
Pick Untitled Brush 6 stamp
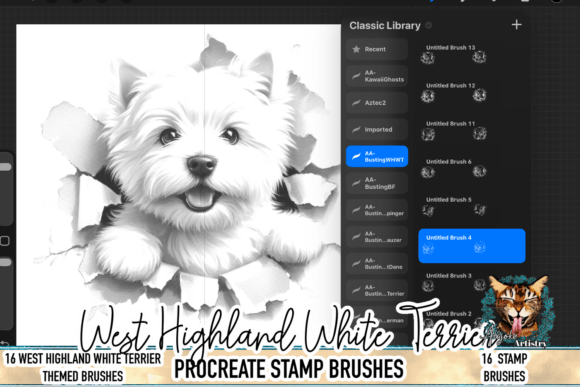472,168
